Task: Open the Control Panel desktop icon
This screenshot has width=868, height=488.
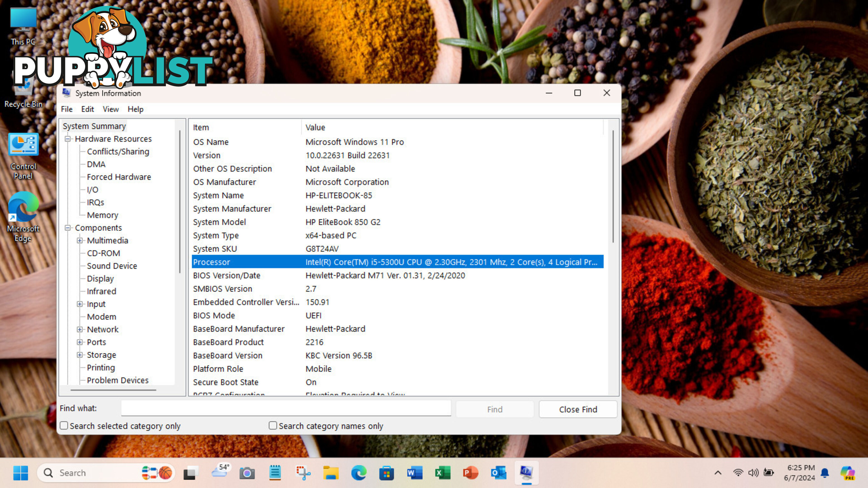Action: coord(23,156)
